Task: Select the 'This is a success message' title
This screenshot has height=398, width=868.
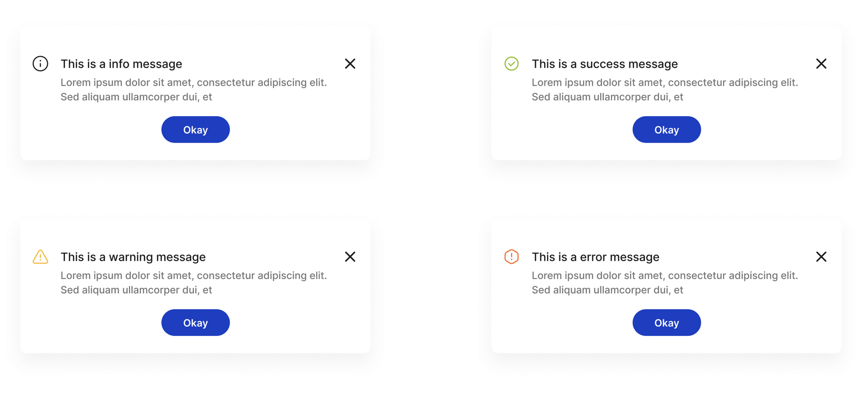Action: point(605,64)
